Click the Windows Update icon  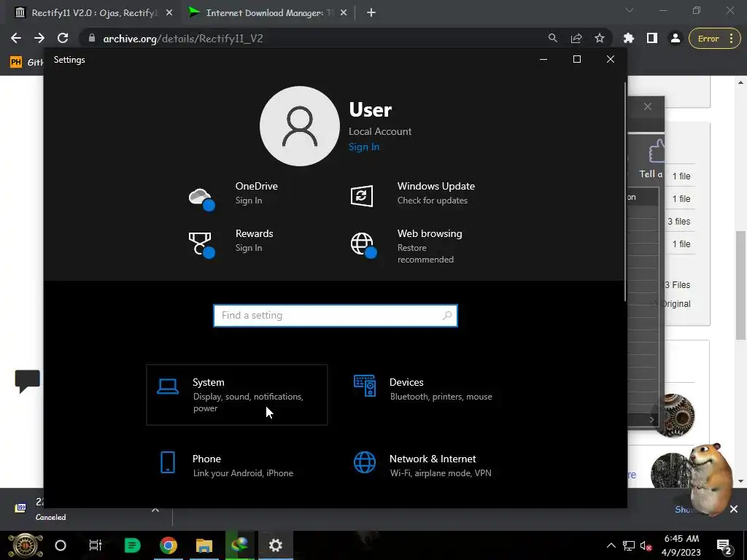362,195
